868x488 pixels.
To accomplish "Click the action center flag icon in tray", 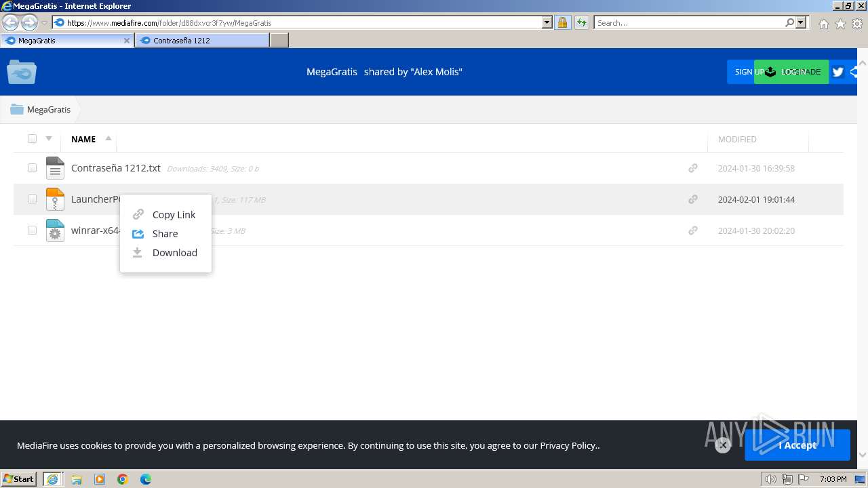I will coord(804,479).
